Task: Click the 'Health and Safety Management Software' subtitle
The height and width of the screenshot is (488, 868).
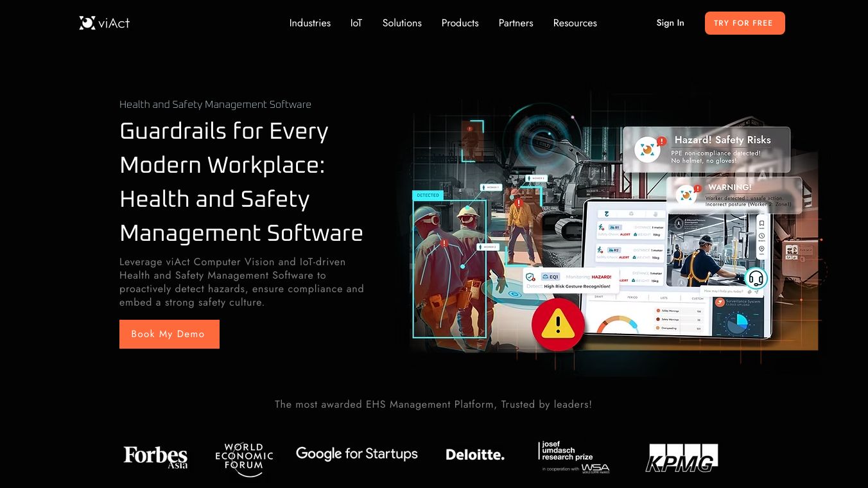Action: tap(215, 104)
